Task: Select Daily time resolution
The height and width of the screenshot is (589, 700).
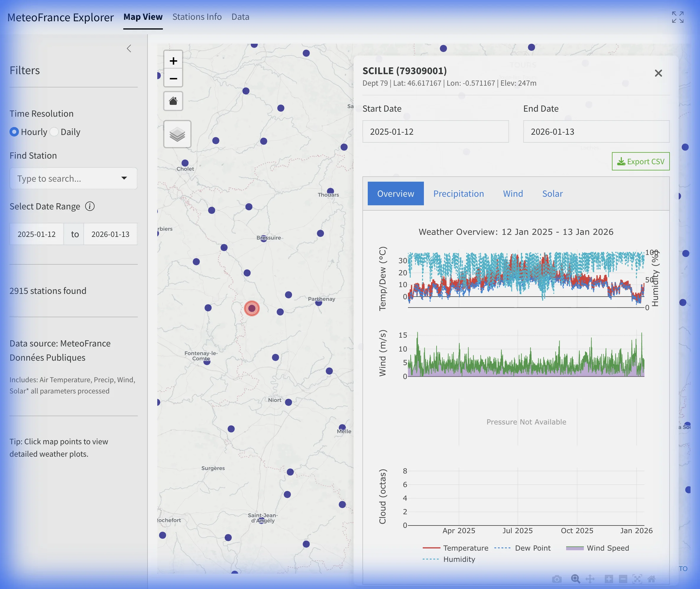Action: [x=54, y=132]
